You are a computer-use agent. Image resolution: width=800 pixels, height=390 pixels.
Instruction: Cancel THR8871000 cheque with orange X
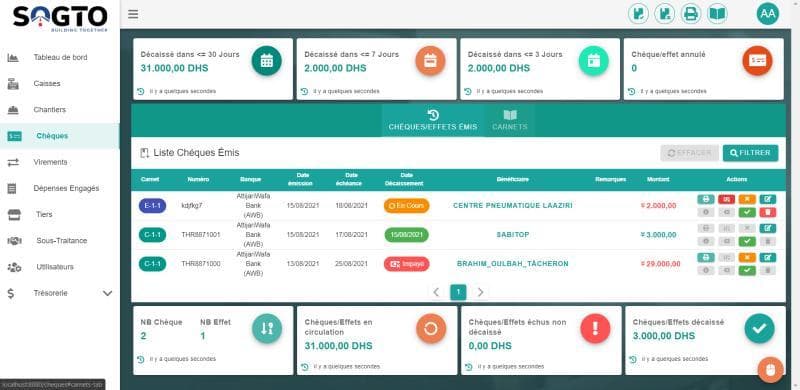pos(747,257)
